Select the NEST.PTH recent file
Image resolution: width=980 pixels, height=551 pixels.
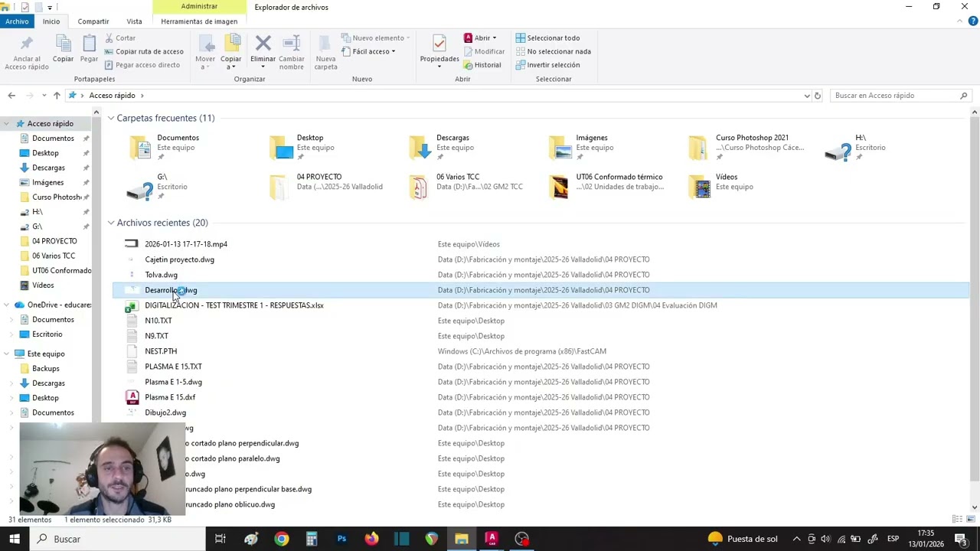161,351
